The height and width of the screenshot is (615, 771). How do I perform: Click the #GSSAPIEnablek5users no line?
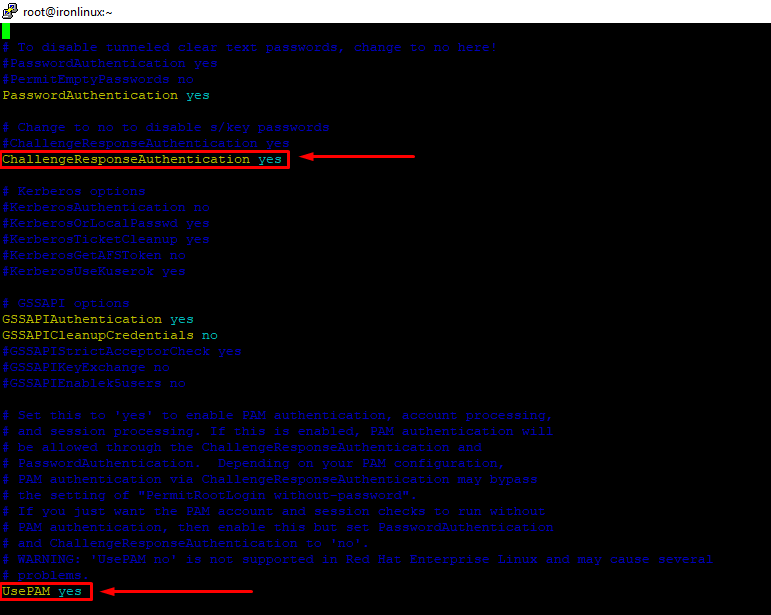(94, 383)
